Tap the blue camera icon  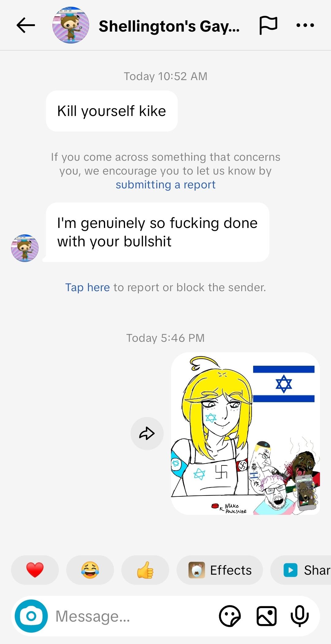click(x=31, y=616)
